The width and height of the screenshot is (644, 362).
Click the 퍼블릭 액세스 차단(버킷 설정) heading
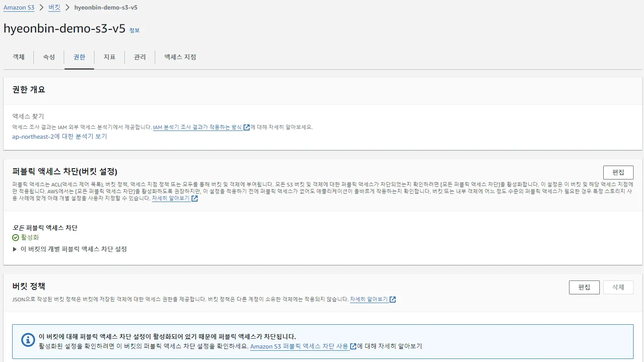pos(65,172)
